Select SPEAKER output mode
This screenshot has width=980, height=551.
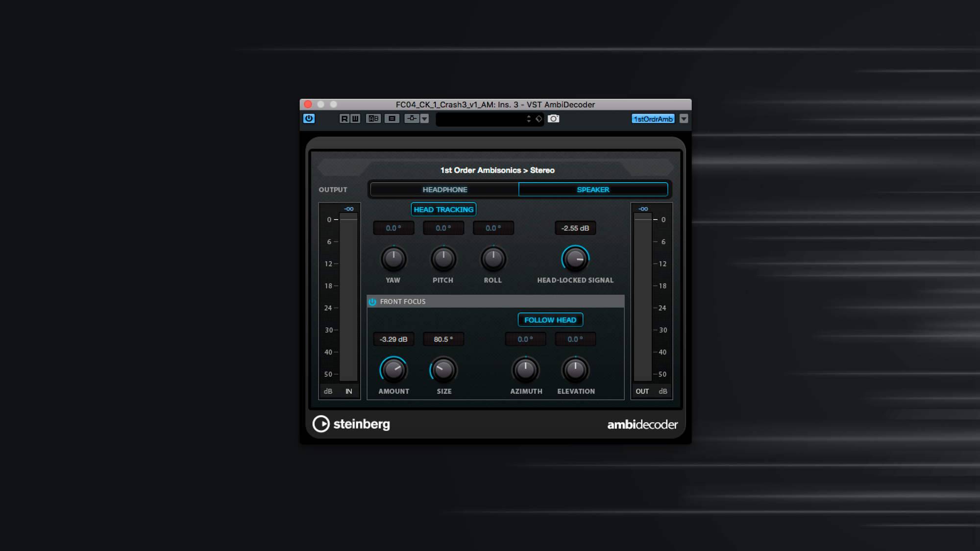pos(593,190)
